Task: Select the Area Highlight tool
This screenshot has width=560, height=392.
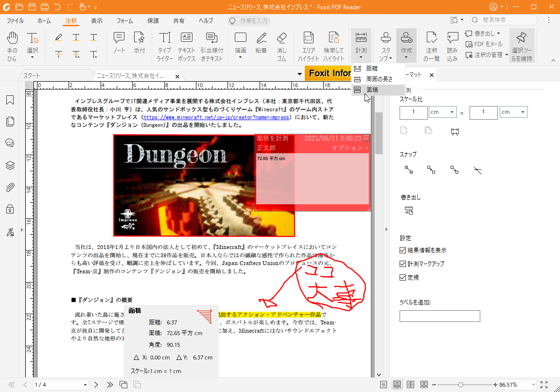Action: pyautogui.click(x=309, y=46)
